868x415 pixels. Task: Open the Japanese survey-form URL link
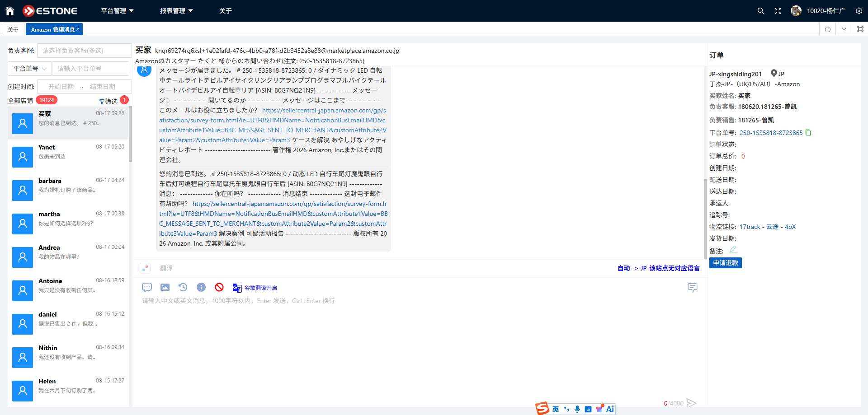pyautogui.click(x=273, y=125)
